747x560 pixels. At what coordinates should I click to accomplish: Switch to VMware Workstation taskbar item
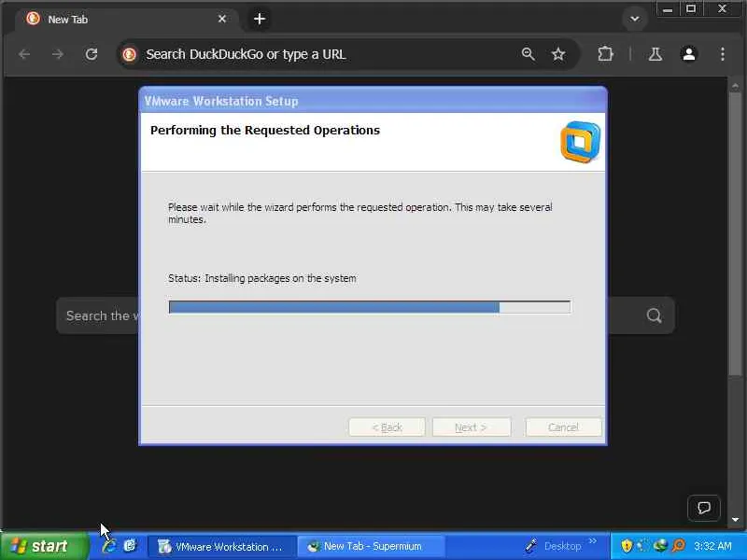click(x=221, y=546)
